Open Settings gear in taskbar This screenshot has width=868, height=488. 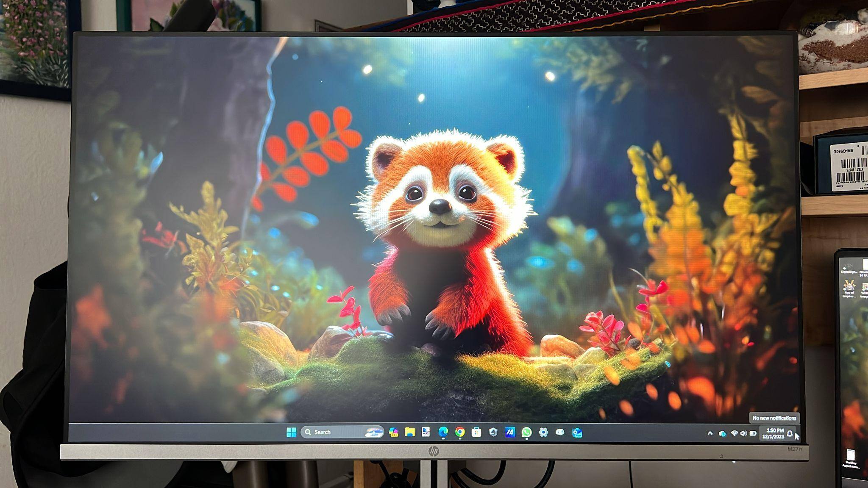[x=543, y=432]
